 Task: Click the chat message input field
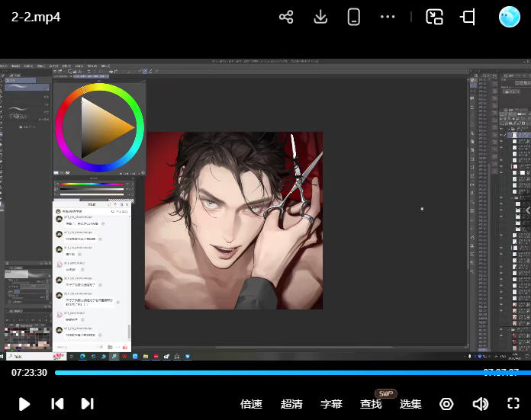pos(76,348)
